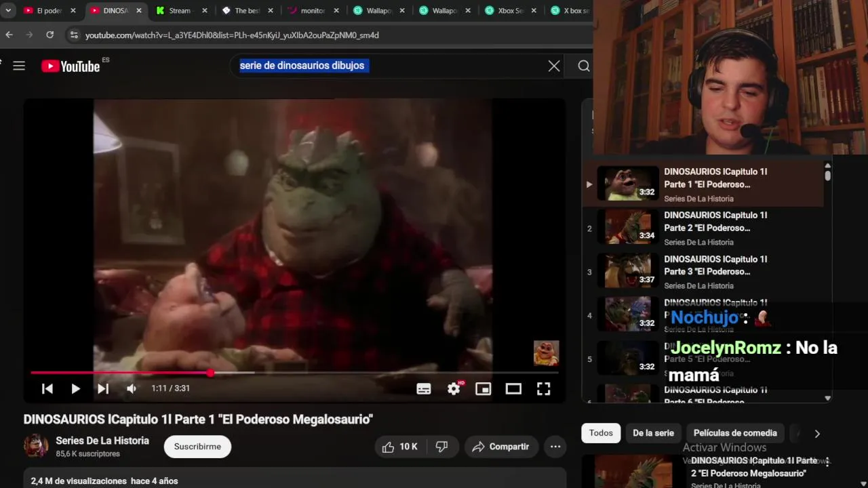This screenshot has width=868, height=488.
Task: Click video title 'El Poderoso Megalosaurio'
Action: click(198, 420)
